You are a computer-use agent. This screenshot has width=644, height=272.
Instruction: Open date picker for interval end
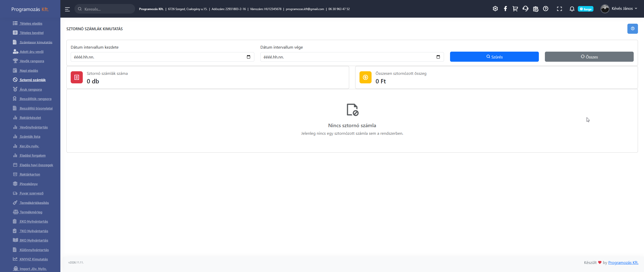coord(438,57)
